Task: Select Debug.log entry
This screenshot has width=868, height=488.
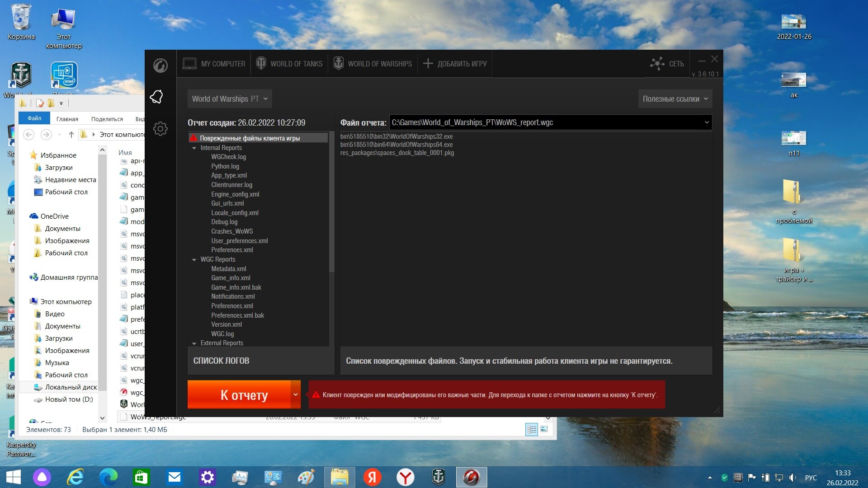Action: (224, 222)
